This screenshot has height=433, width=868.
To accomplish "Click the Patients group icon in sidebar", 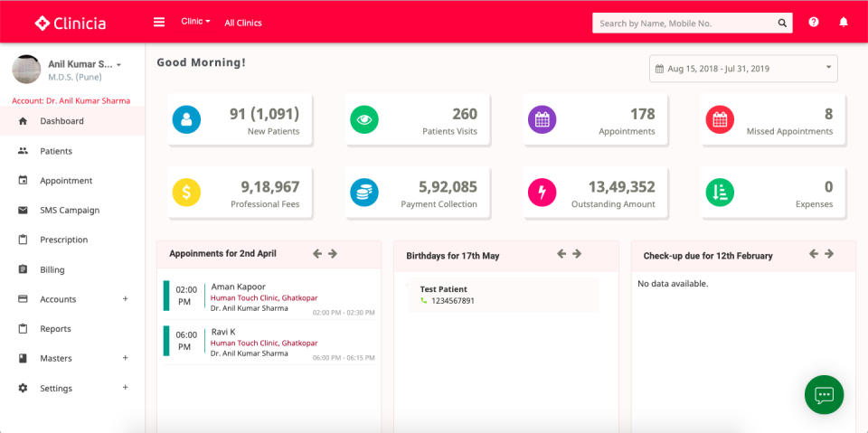I will tap(23, 151).
